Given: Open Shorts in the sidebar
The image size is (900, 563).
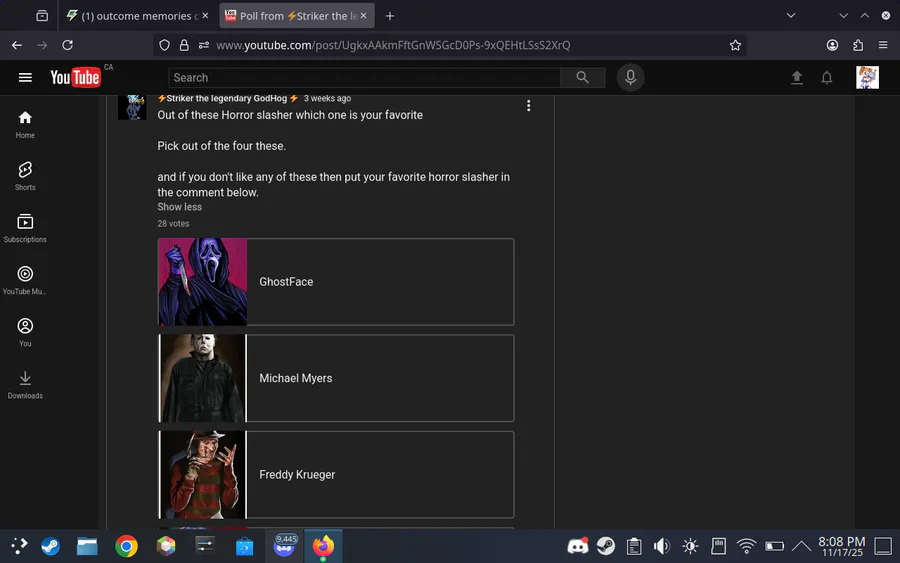Looking at the screenshot, I should click(25, 176).
